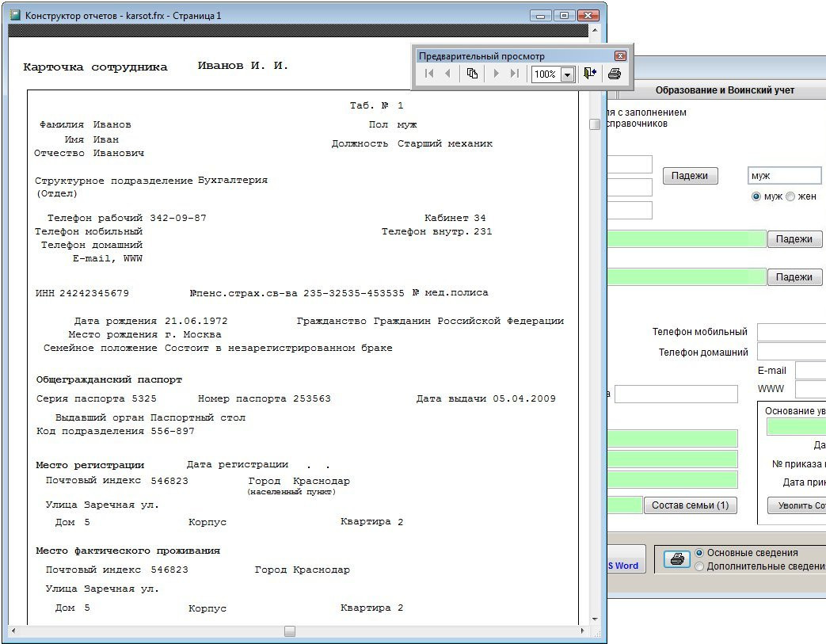826x644 pixels.
Task: Close preview using the door exit icon
Action: [x=590, y=74]
